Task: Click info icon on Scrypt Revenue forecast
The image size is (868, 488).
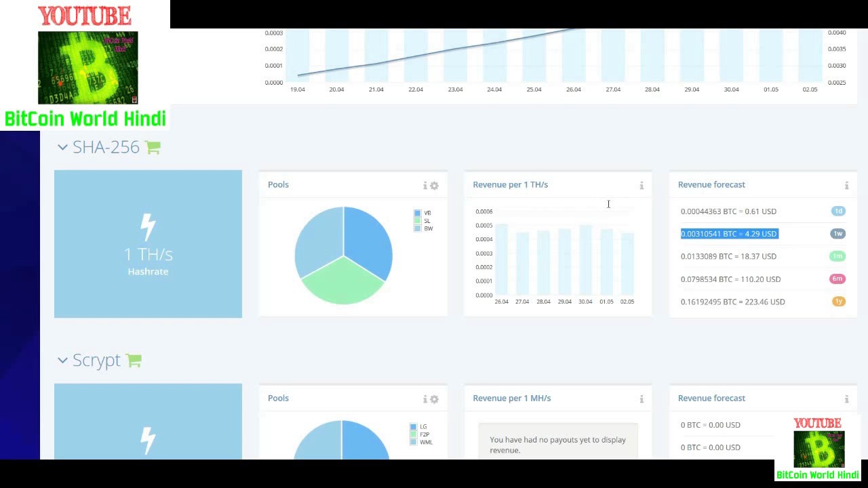Action: coord(846,399)
